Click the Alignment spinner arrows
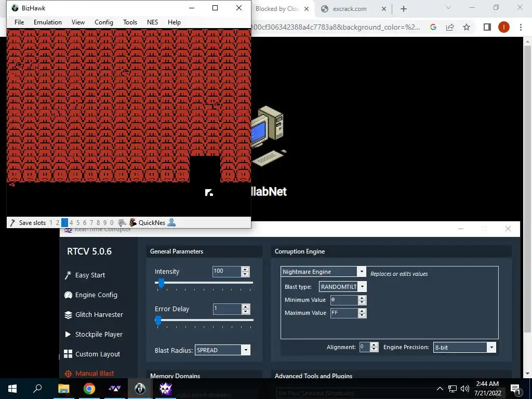The image size is (532, 399). (374, 347)
